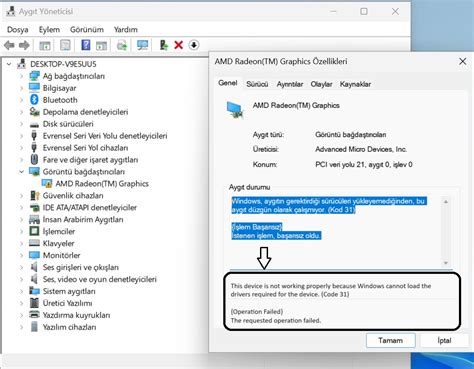This screenshot has height=369, width=474.
Task: Select Klavyeler tree item label
Action: (58, 243)
